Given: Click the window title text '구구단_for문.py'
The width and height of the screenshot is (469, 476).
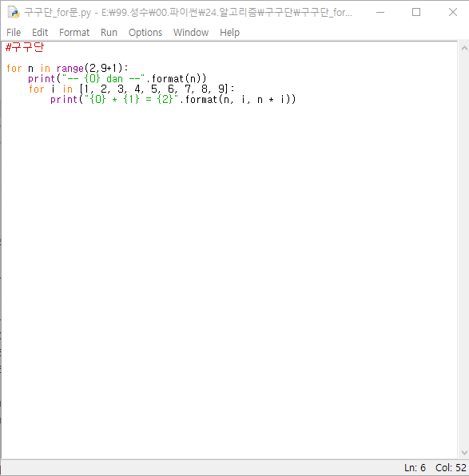Looking at the screenshot, I should pyautogui.click(x=58, y=13).
